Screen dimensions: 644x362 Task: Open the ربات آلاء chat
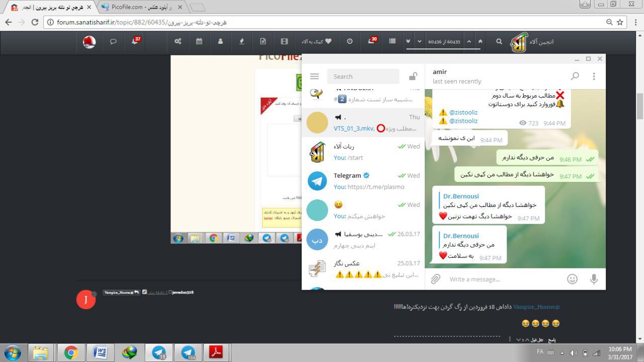[x=363, y=152]
